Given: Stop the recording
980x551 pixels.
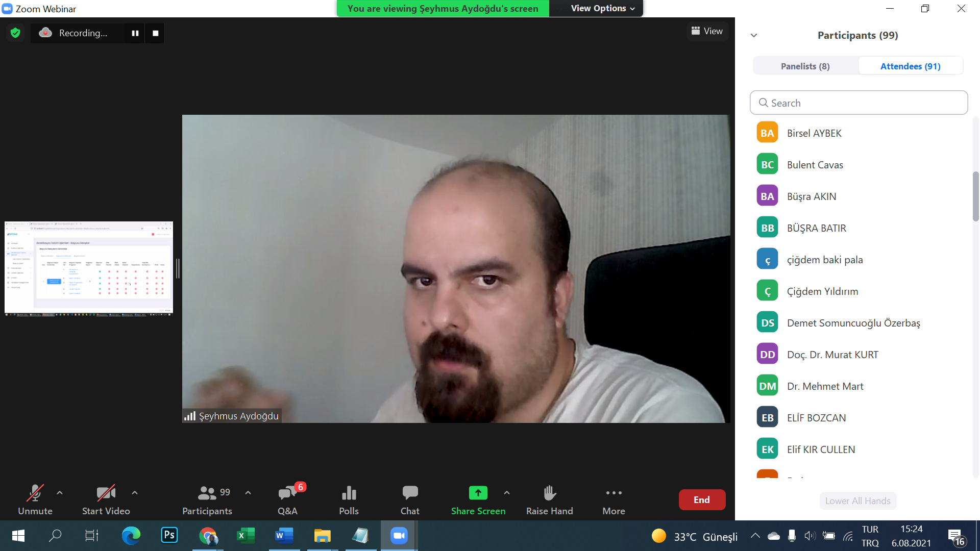Looking at the screenshot, I should pyautogui.click(x=156, y=33).
